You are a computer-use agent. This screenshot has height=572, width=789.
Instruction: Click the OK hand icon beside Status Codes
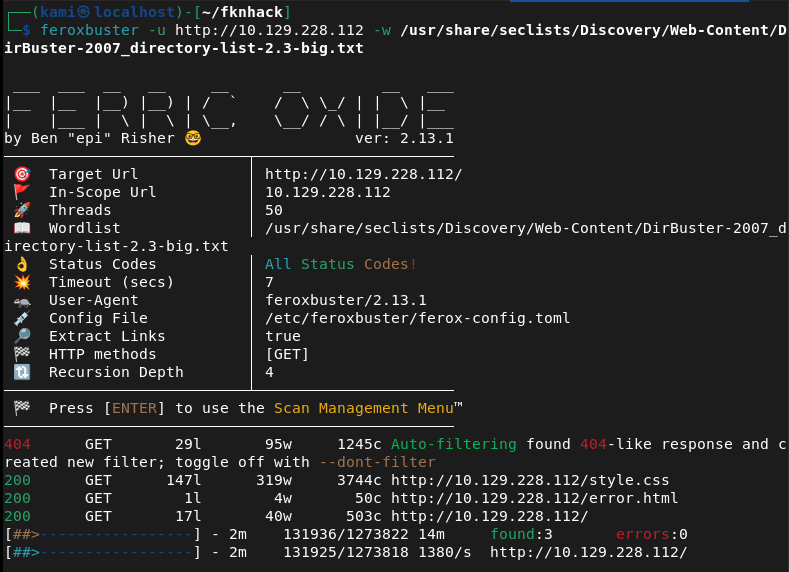tap(22, 264)
